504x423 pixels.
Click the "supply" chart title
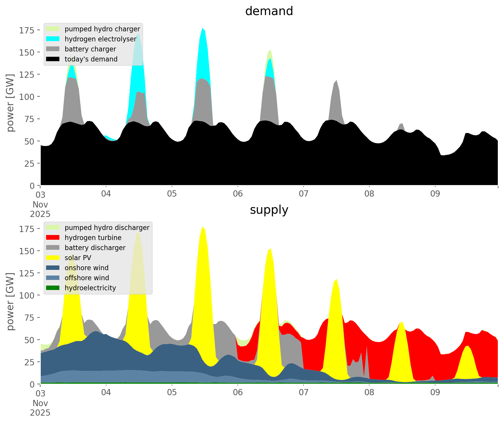[269, 210]
